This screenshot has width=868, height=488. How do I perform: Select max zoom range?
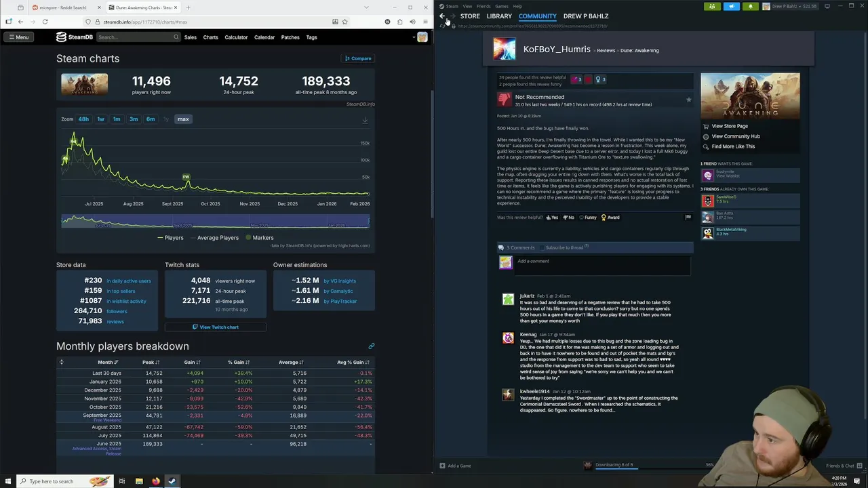[x=183, y=119]
